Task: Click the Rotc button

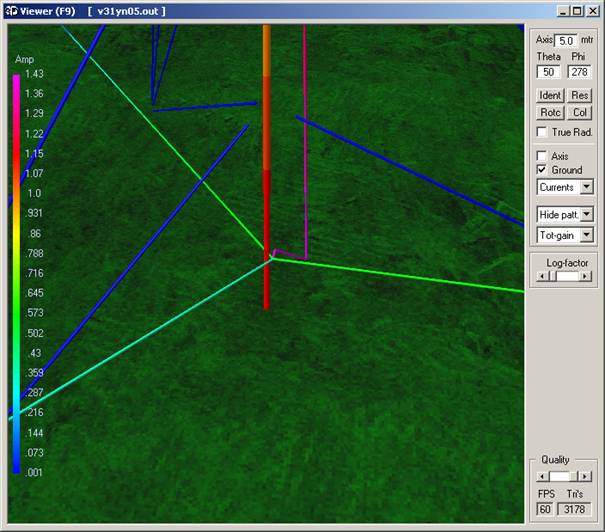Action: coord(550,113)
